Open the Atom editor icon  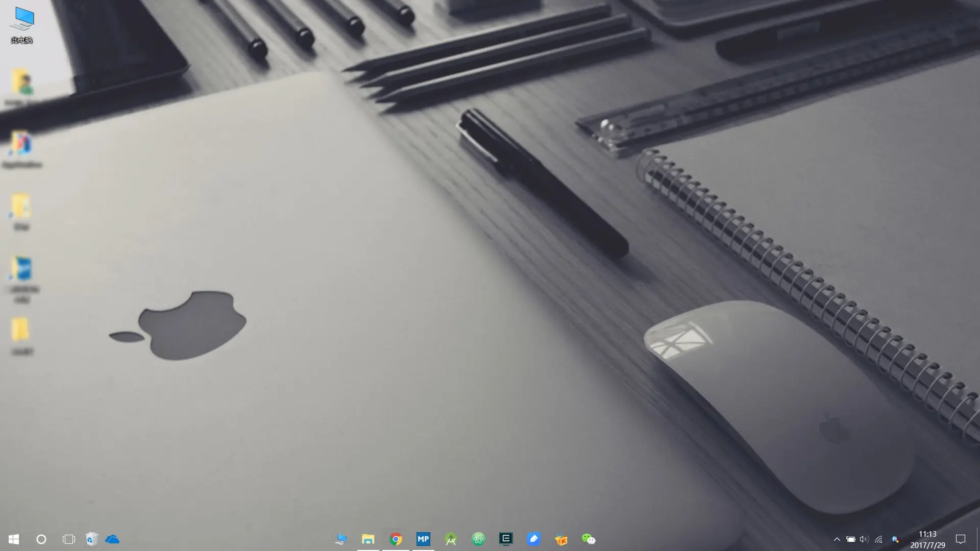[478, 539]
